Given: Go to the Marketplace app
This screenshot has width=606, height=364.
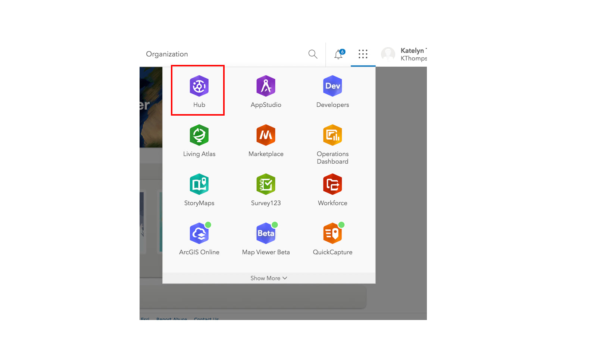Looking at the screenshot, I should [266, 141].
